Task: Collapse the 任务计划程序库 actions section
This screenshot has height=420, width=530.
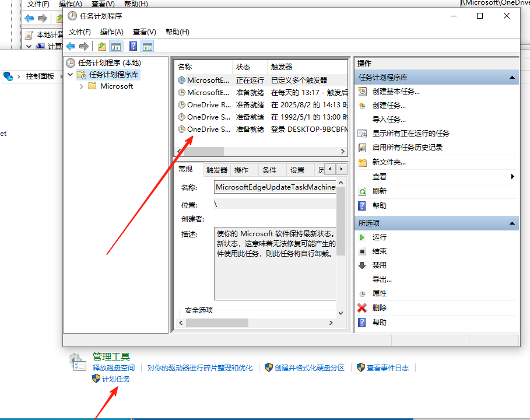Action: point(512,78)
